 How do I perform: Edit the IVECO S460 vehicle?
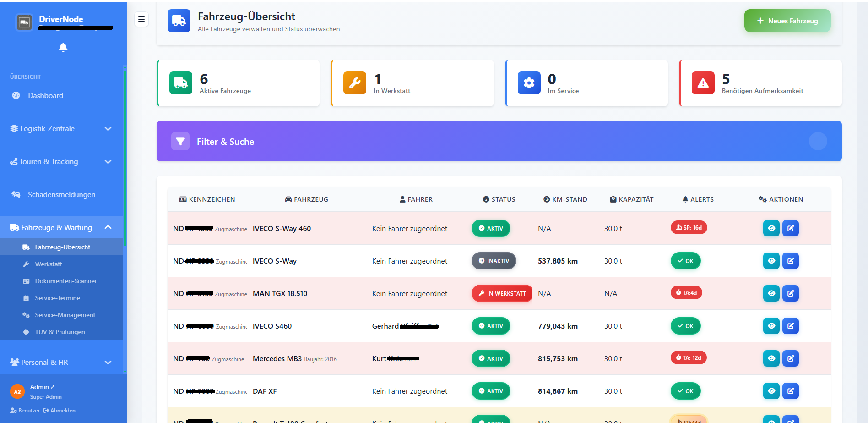(x=791, y=326)
